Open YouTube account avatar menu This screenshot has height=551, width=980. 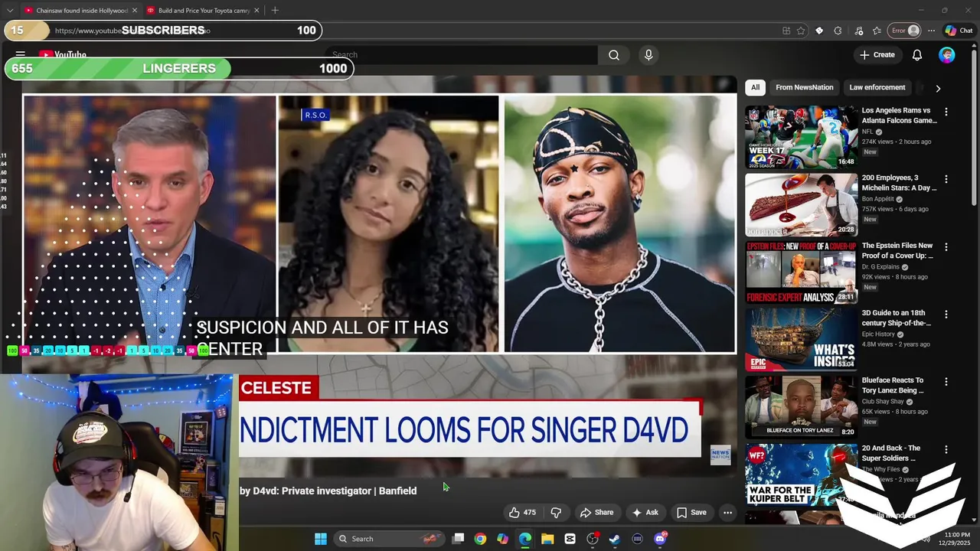point(947,55)
